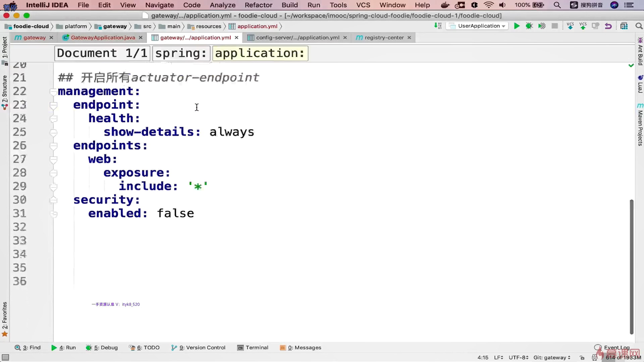Viewport: 644px width, 362px height.
Task: Click the Build project icon
Action: click(x=438, y=26)
